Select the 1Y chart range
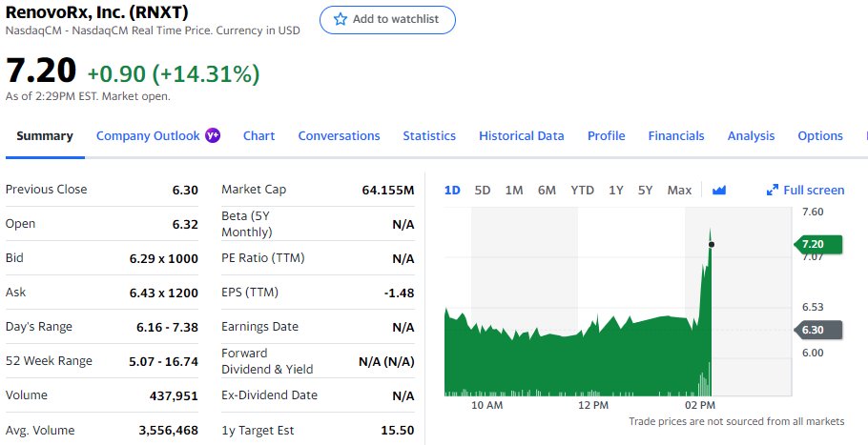The width and height of the screenshot is (868, 445). 615,191
